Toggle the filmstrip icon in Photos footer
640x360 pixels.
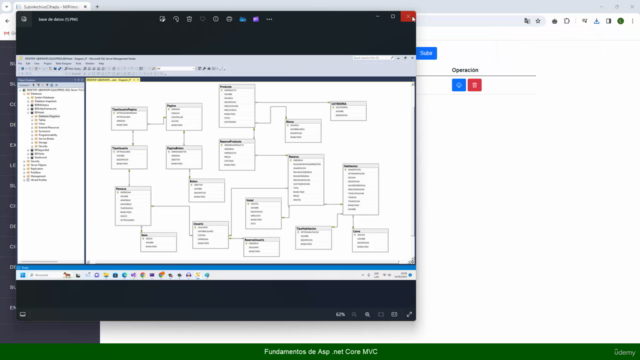pyautogui.click(x=23, y=314)
